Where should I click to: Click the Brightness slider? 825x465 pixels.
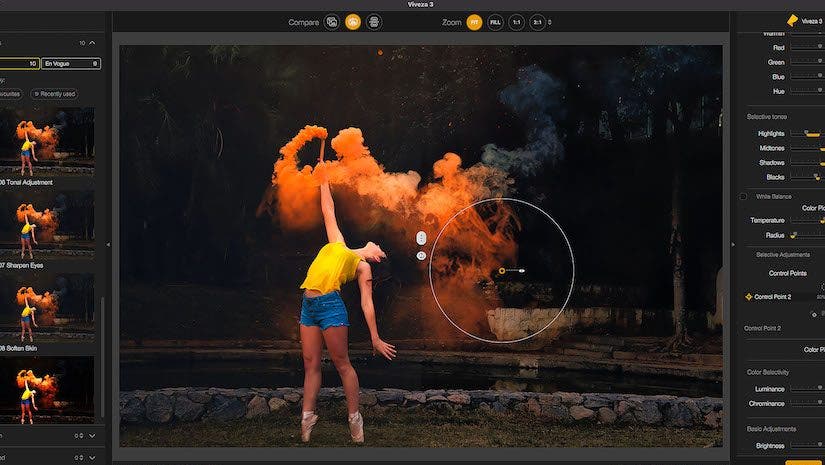pyautogui.click(x=807, y=446)
